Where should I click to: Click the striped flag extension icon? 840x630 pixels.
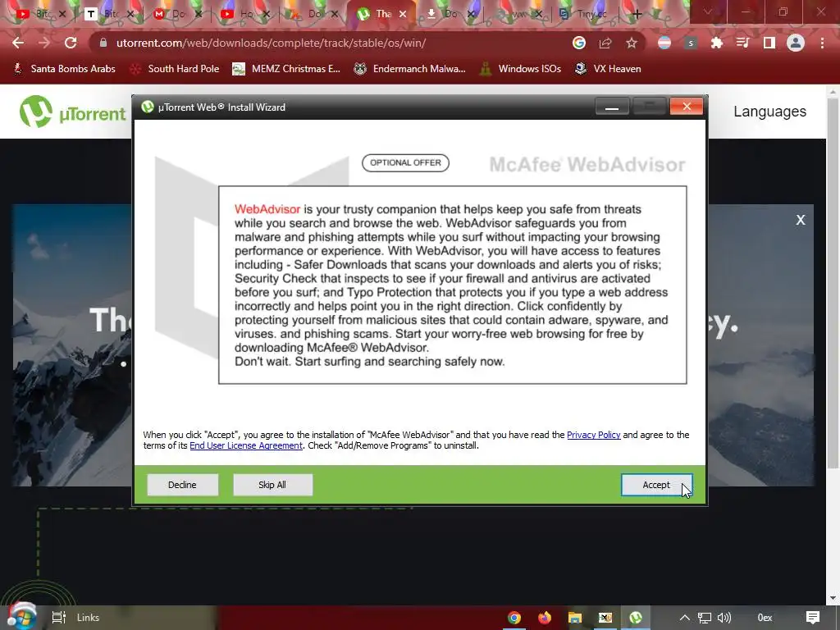coord(664,43)
